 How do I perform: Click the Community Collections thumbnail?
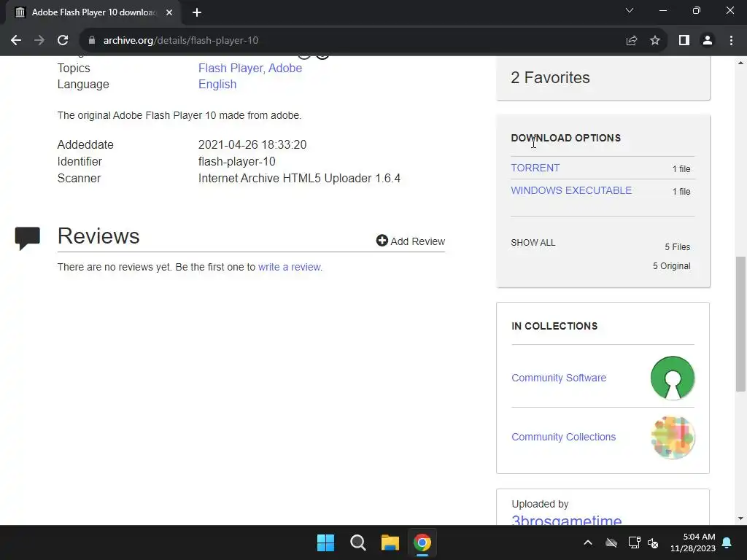coord(673,437)
